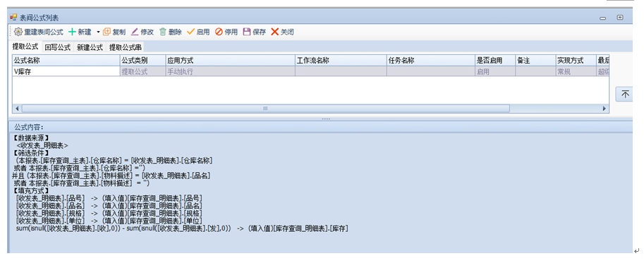Click the horizontal scrollbar thumb of the table
The width and height of the screenshot is (644, 263).
[265, 109]
